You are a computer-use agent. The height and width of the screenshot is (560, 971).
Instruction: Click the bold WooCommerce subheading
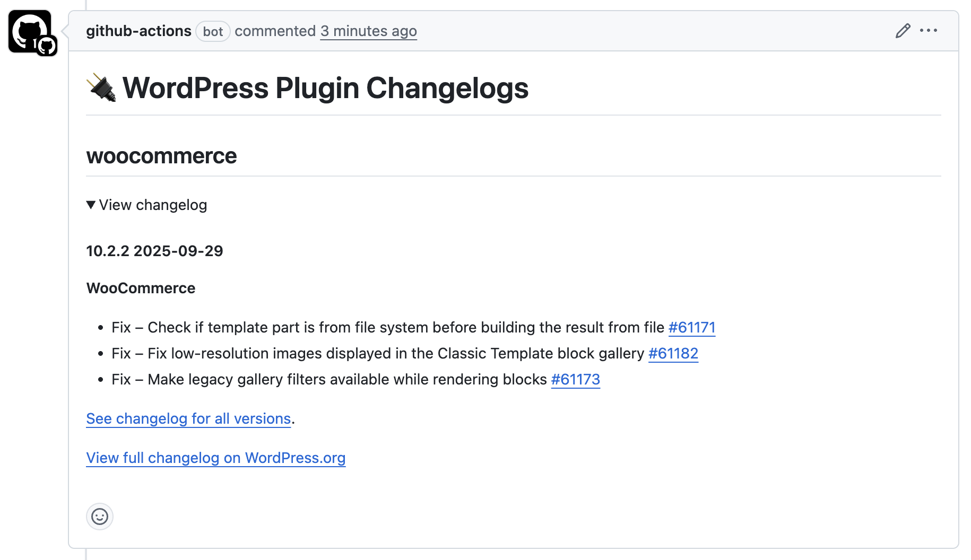141,288
